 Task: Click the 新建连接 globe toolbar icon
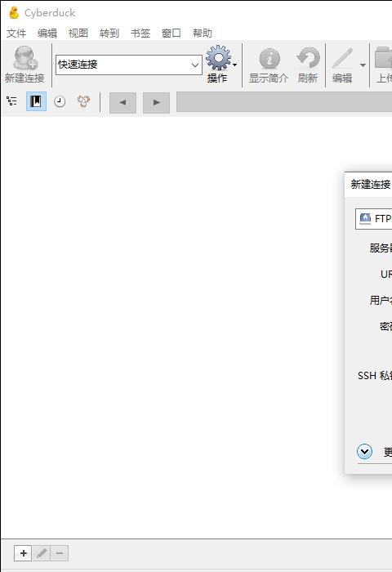(24, 58)
